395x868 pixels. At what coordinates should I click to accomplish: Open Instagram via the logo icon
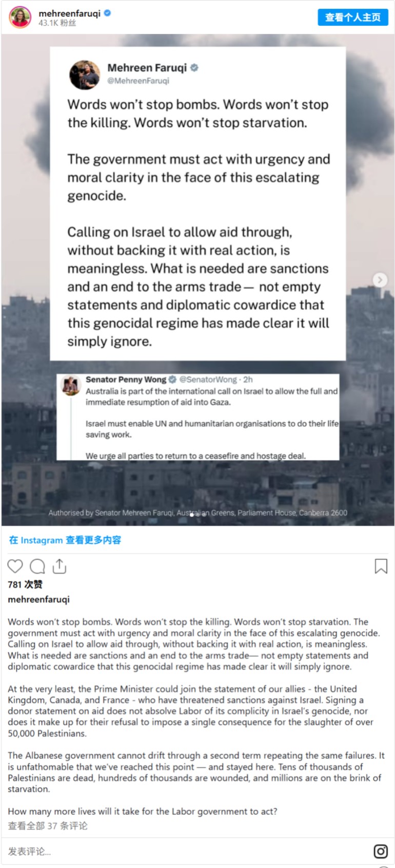coord(380,852)
